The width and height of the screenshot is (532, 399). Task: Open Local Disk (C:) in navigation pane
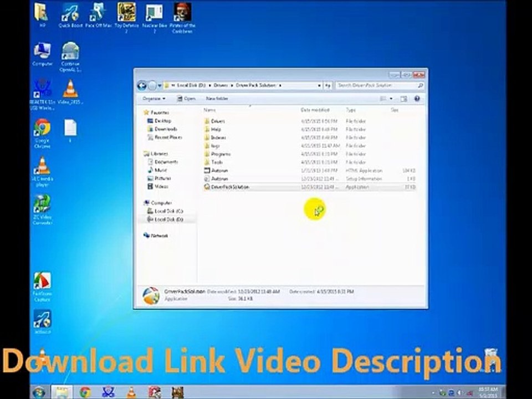point(168,211)
